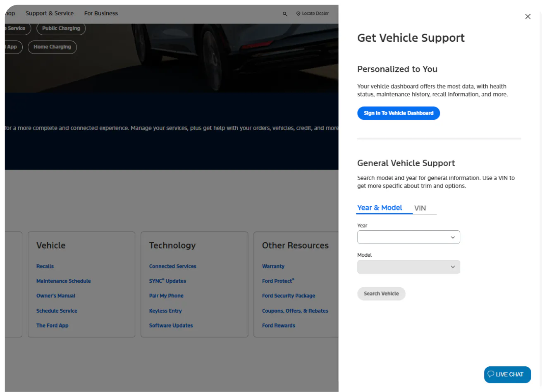Open the SYNC Updates link
Screen dimensions: 547x392
[x=167, y=281]
